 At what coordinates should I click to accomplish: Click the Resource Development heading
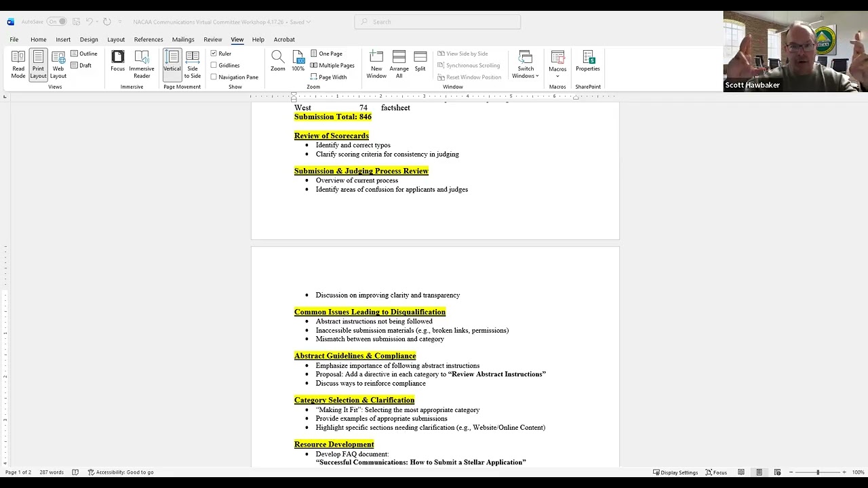334,445
